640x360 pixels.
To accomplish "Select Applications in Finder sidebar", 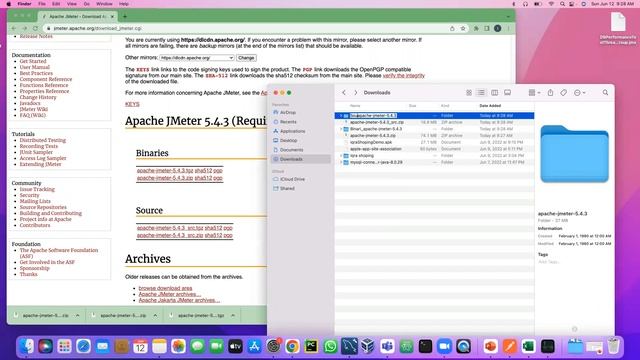I will point(292,131).
